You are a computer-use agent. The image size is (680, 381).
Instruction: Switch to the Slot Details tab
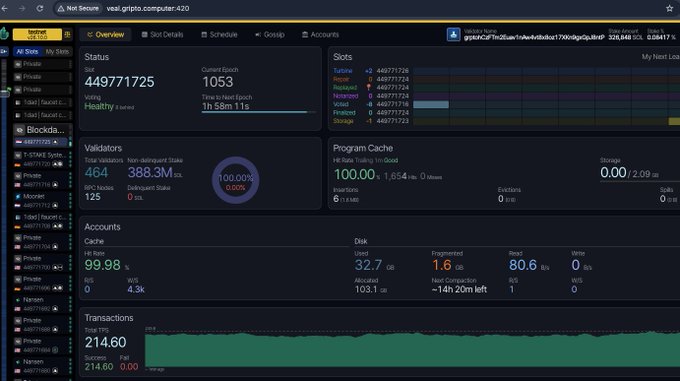(x=162, y=35)
